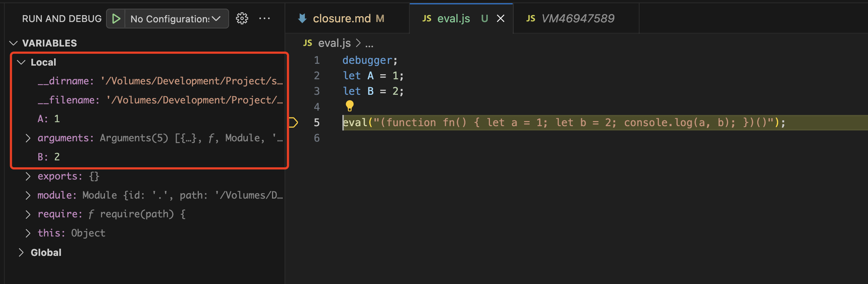The image size is (868, 284).
Task: Click the M status on closure.md tab
Action: point(380,18)
